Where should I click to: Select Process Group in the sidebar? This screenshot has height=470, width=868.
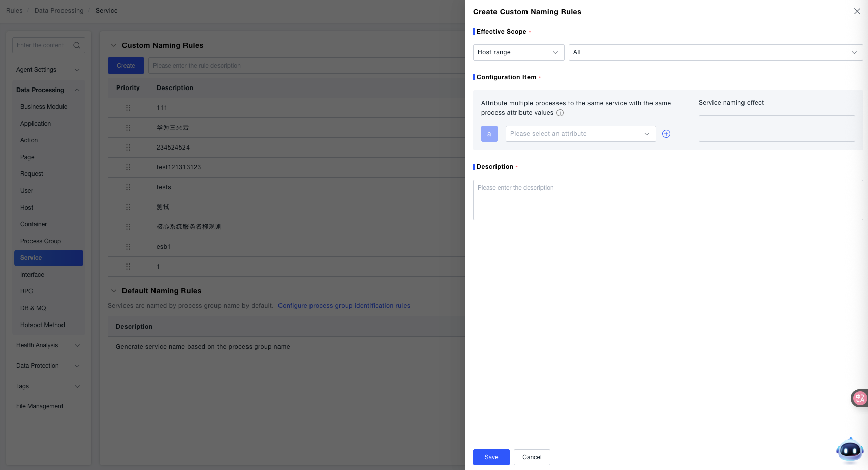(x=41, y=241)
